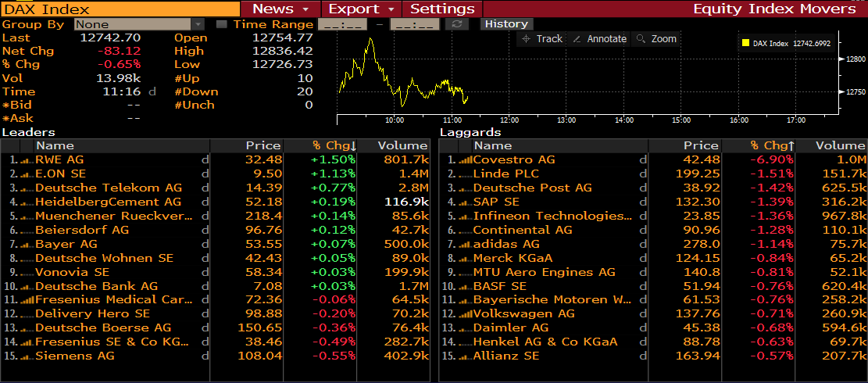Select BASF SE row in Laggards
The width and height of the screenshot is (868, 383).
(653, 286)
